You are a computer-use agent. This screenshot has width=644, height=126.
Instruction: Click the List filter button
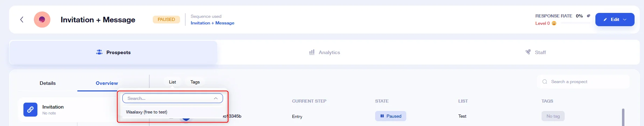[x=172, y=82]
